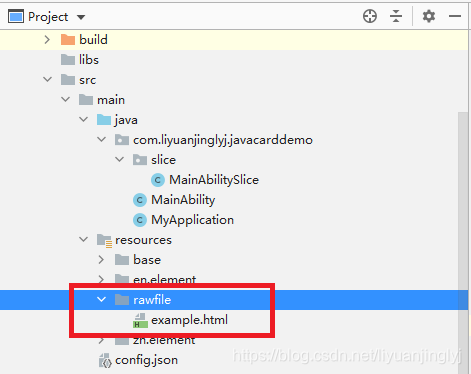471x374 pixels.
Task: Click the orange build folder icon
Action: click(68, 40)
